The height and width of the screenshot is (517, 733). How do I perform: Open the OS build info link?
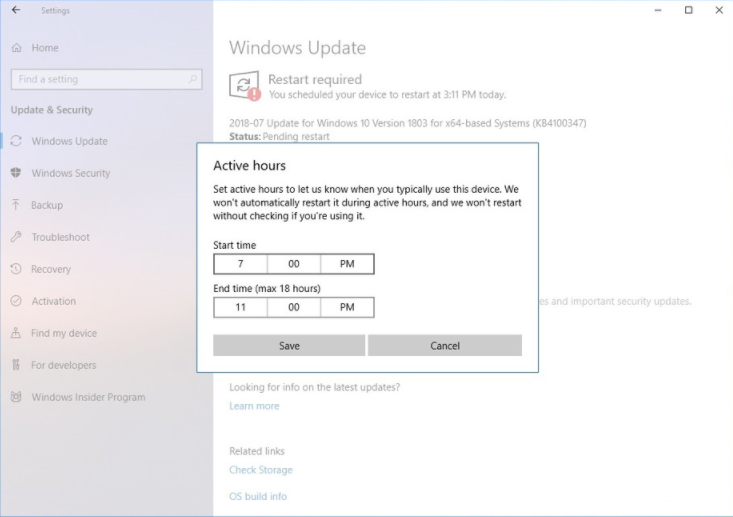258,496
